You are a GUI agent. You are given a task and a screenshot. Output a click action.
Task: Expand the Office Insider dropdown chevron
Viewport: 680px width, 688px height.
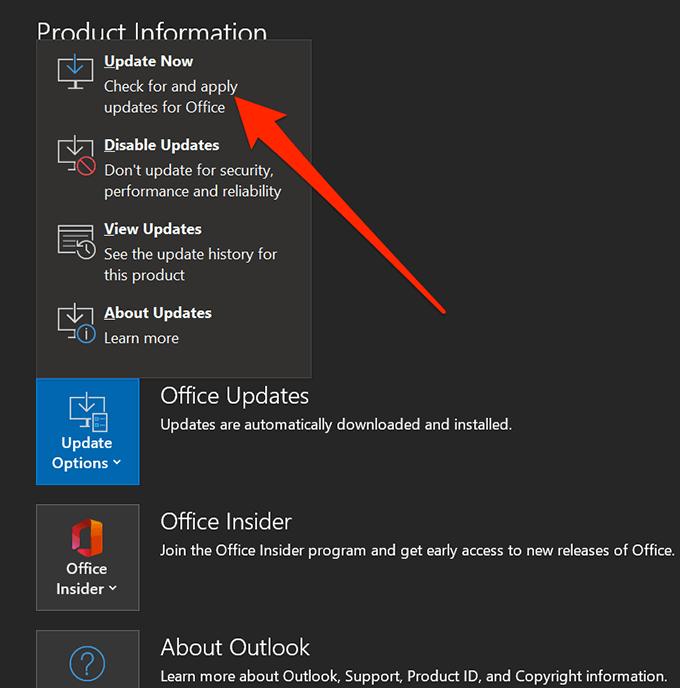113,589
